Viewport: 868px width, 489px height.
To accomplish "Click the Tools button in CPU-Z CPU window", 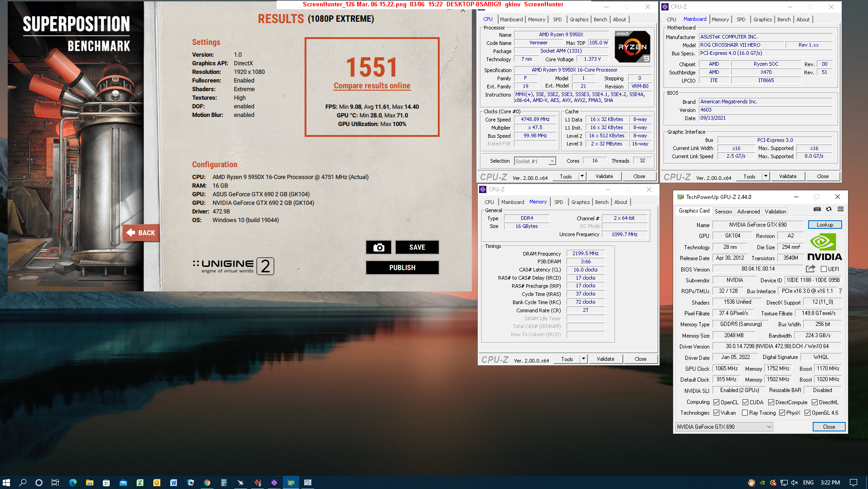I will point(566,176).
